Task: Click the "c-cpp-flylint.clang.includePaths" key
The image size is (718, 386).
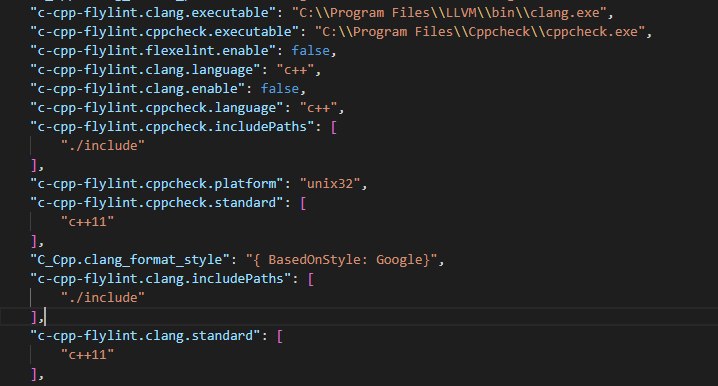Action: [x=161, y=279]
